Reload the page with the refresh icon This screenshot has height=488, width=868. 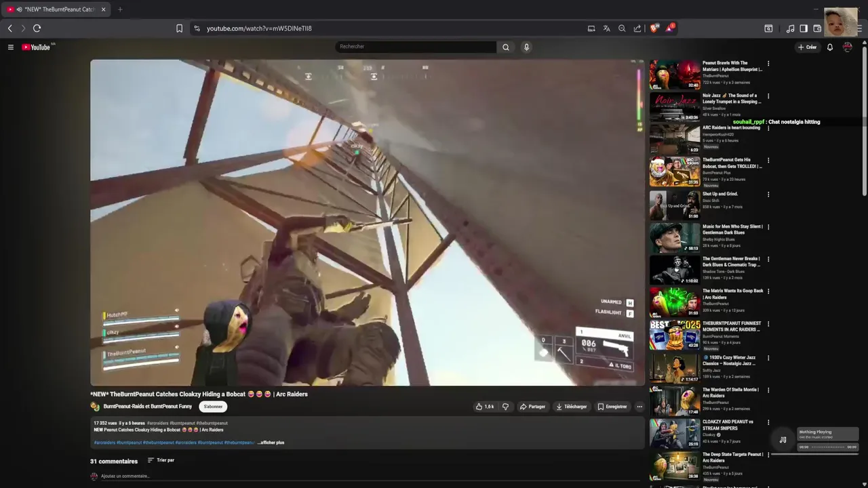[x=37, y=28]
